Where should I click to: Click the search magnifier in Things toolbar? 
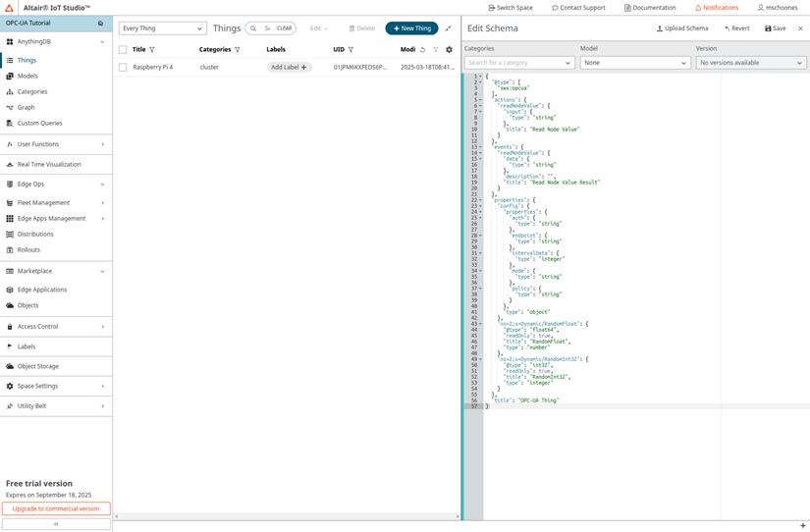tap(253, 28)
